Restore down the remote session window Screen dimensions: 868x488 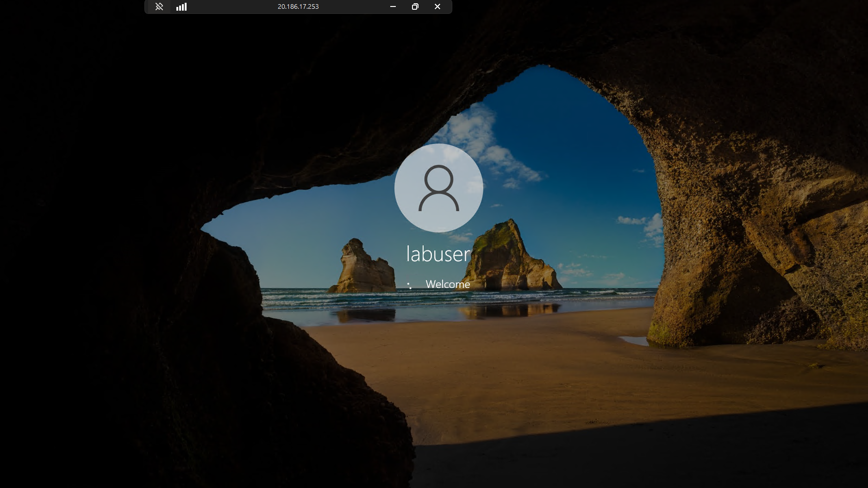tap(415, 6)
